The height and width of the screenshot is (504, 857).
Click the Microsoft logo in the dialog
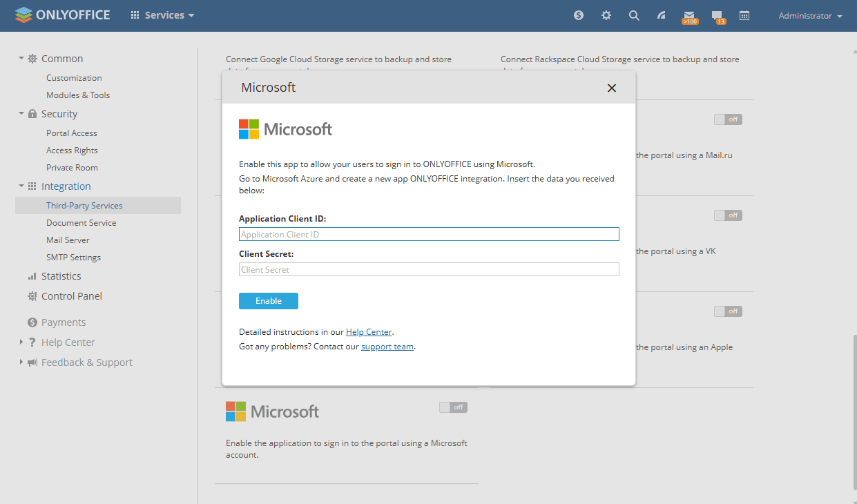(x=286, y=129)
